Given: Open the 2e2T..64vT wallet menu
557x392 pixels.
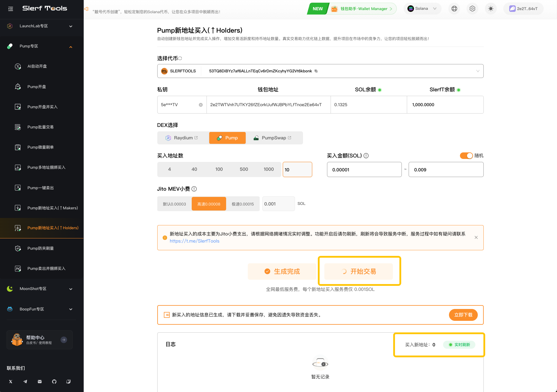Looking at the screenshot, I should [523, 9].
